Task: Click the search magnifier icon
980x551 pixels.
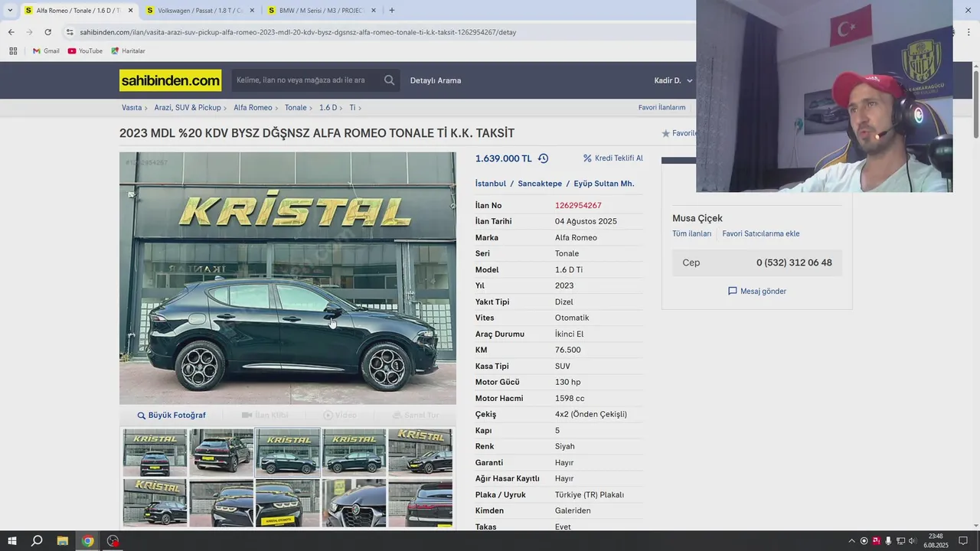Action: [x=389, y=80]
